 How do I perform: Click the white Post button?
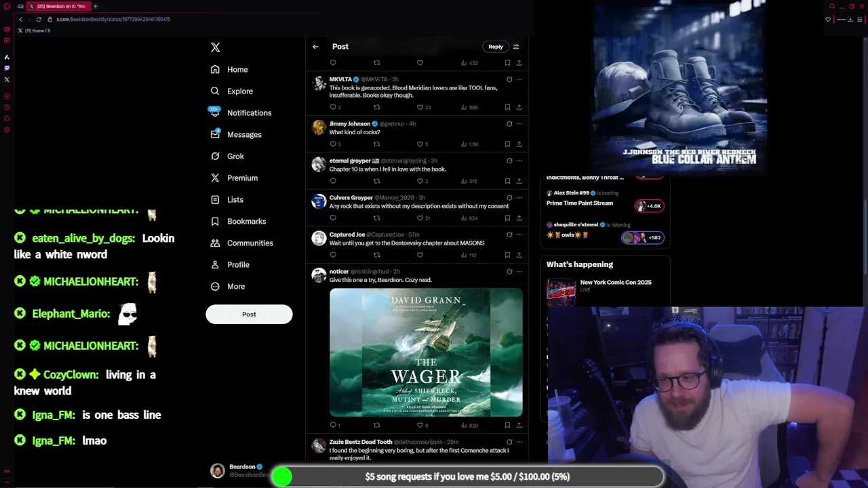[x=249, y=314]
